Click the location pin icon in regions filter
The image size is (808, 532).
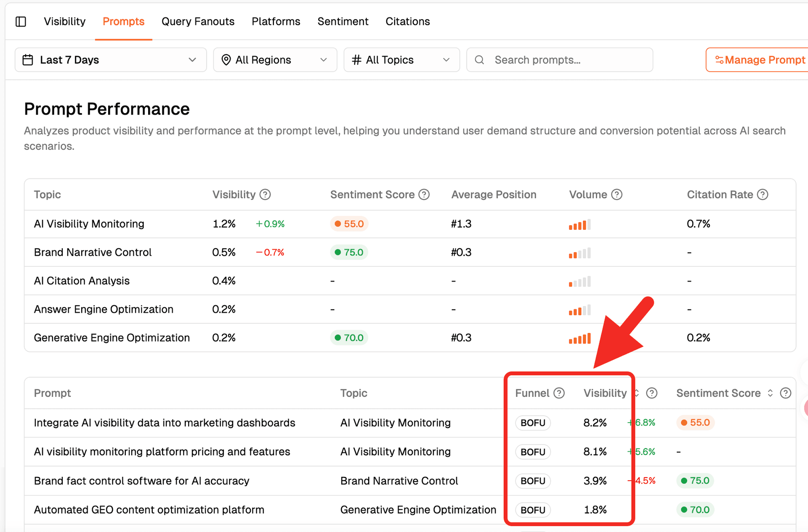tap(226, 60)
